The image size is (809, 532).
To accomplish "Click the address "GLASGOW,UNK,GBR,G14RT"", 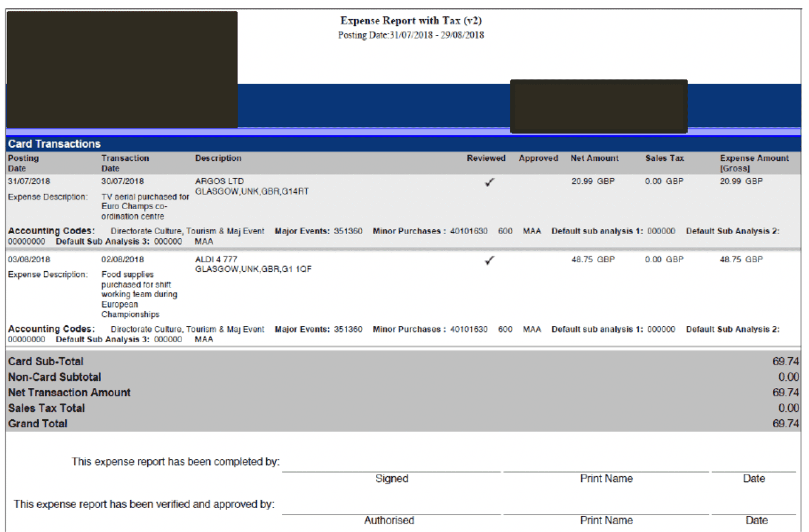I will point(252,191).
